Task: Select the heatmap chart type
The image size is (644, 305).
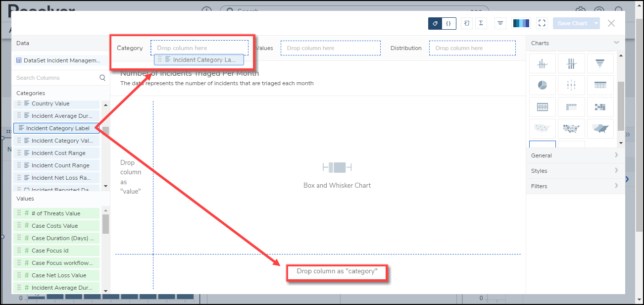Action: (x=600, y=107)
